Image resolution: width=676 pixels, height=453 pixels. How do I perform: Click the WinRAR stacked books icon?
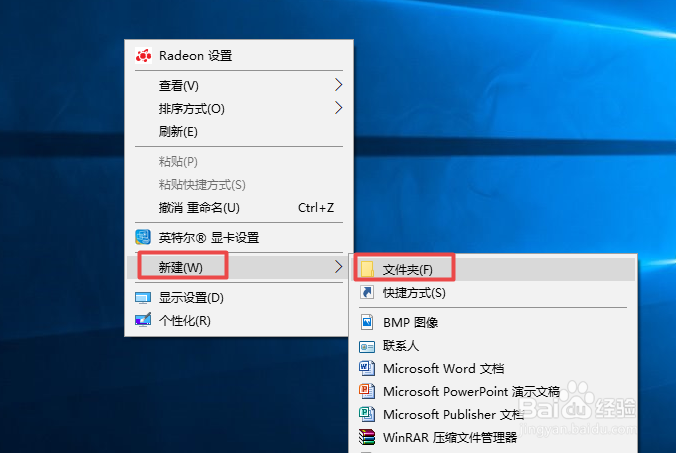(367, 437)
